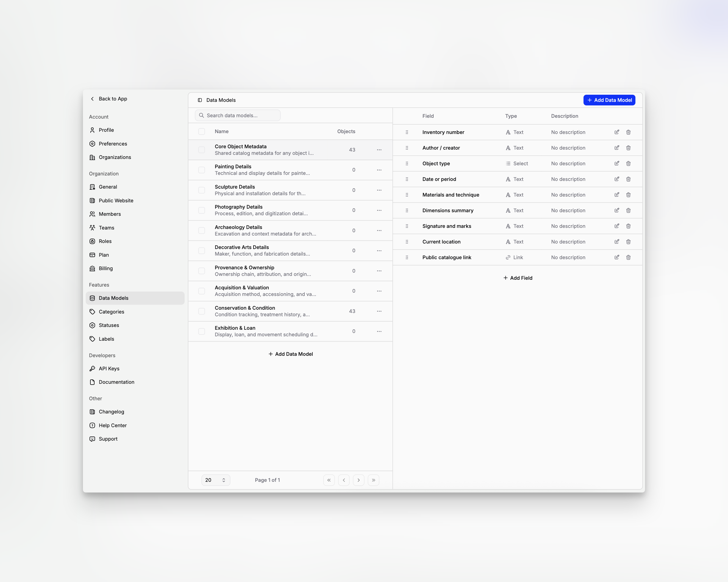Grab the Inventory number drag handle
728x582 pixels.
(x=407, y=132)
